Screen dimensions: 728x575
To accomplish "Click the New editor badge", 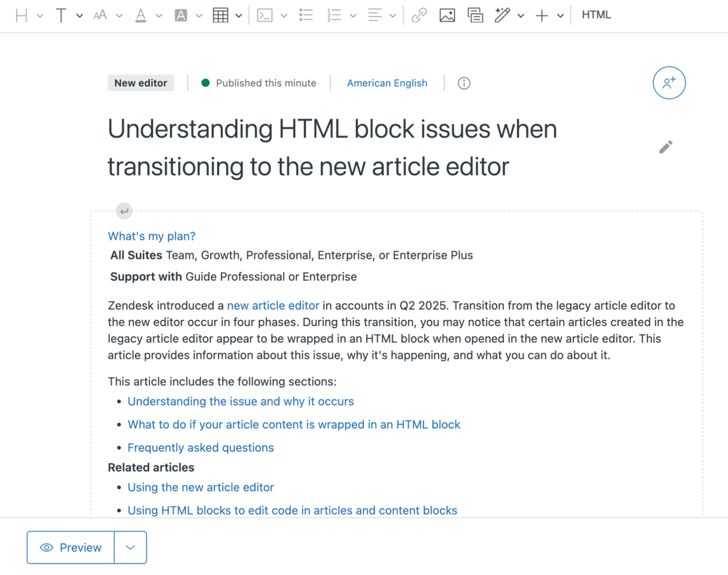I will point(140,83).
